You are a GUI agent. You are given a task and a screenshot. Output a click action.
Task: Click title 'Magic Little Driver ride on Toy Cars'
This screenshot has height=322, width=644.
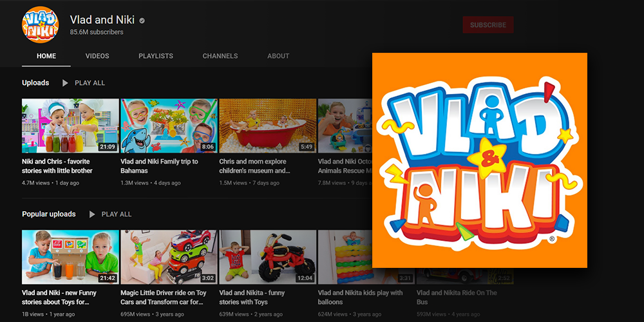tap(164, 298)
